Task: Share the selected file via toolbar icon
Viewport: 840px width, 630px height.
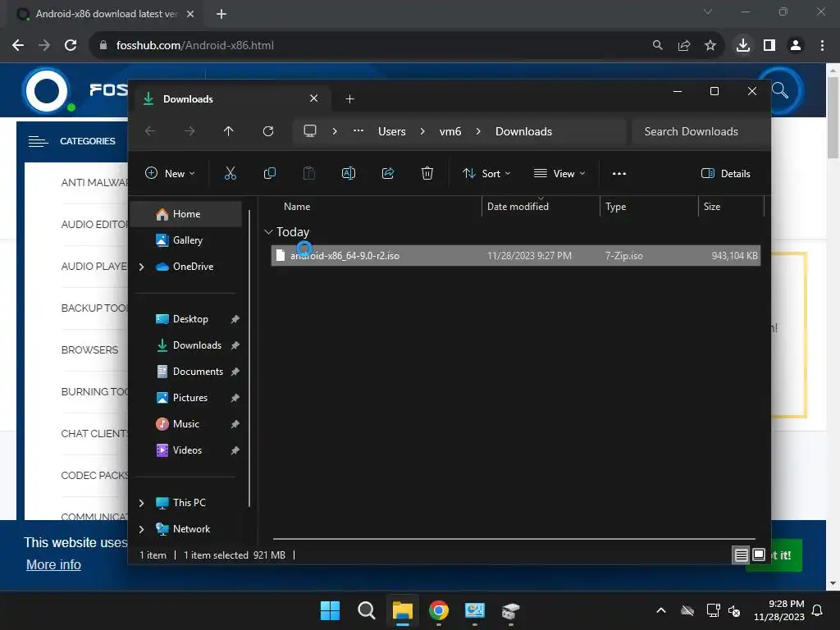Action: click(388, 173)
